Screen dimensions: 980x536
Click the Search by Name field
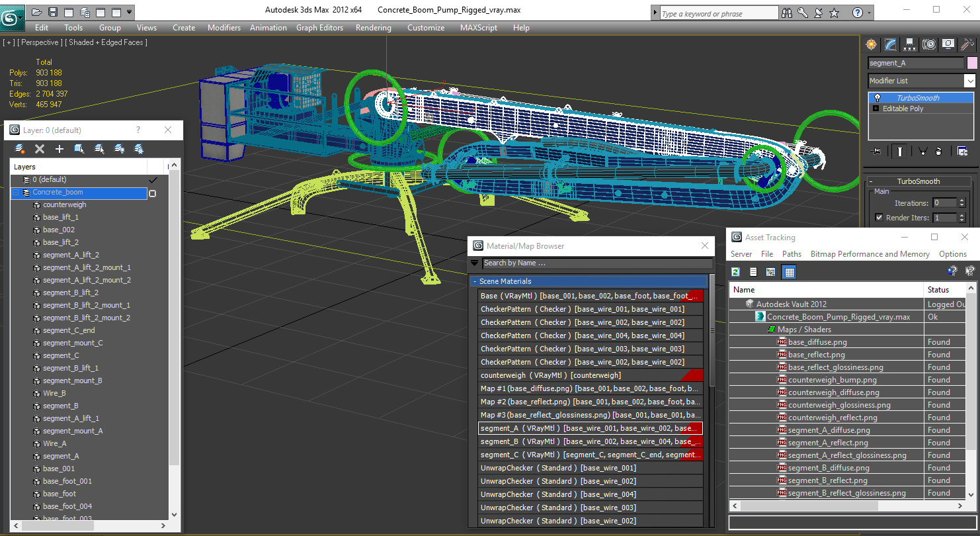click(x=597, y=263)
